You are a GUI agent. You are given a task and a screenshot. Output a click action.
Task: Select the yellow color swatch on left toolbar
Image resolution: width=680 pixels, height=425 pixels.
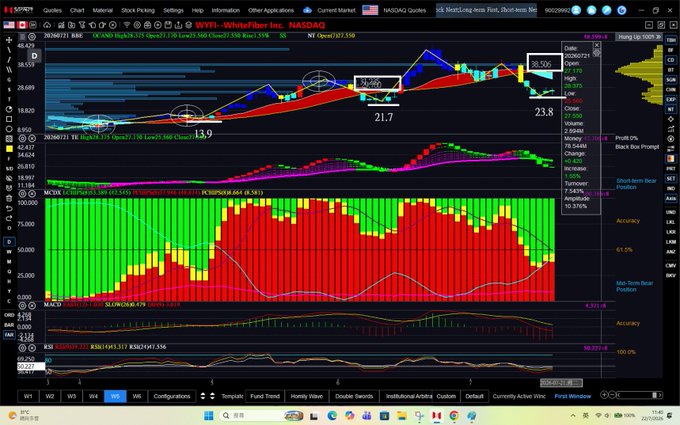pyautogui.click(x=9, y=149)
